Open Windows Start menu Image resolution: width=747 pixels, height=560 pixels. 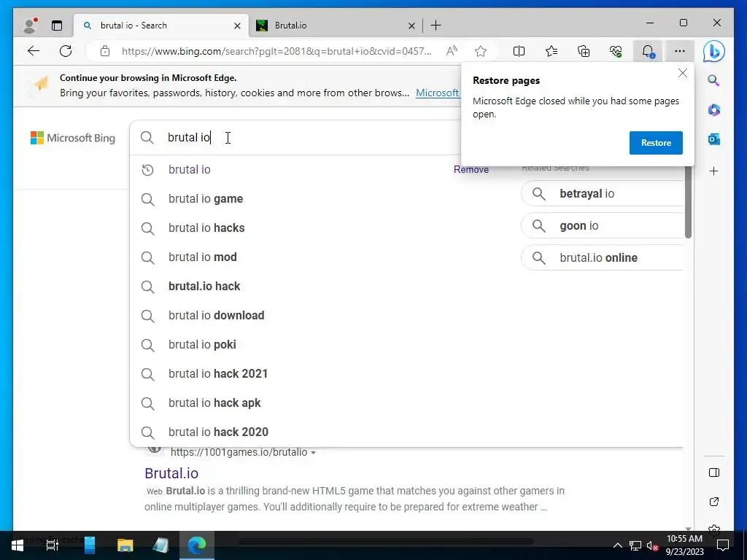(x=18, y=545)
